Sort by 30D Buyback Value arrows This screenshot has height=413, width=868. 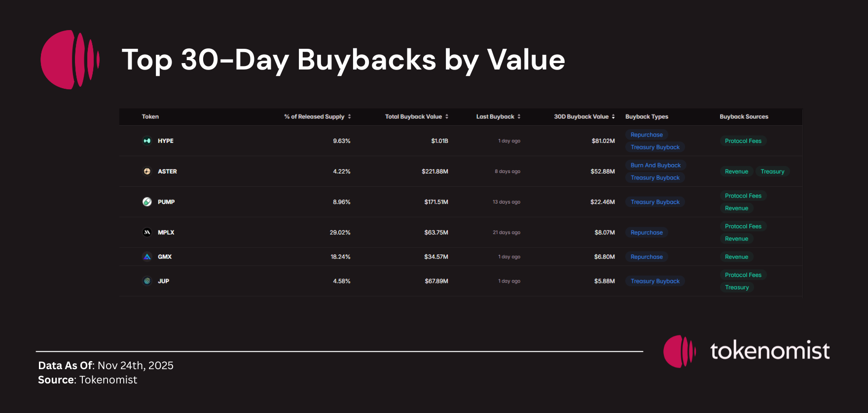click(x=613, y=117)
